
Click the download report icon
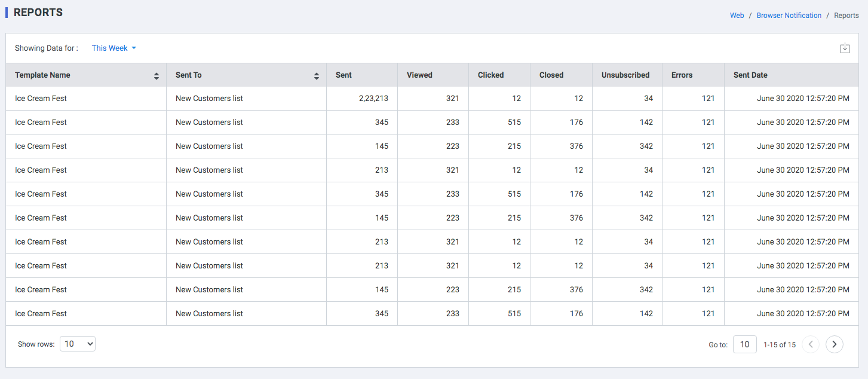pos(845,48)
